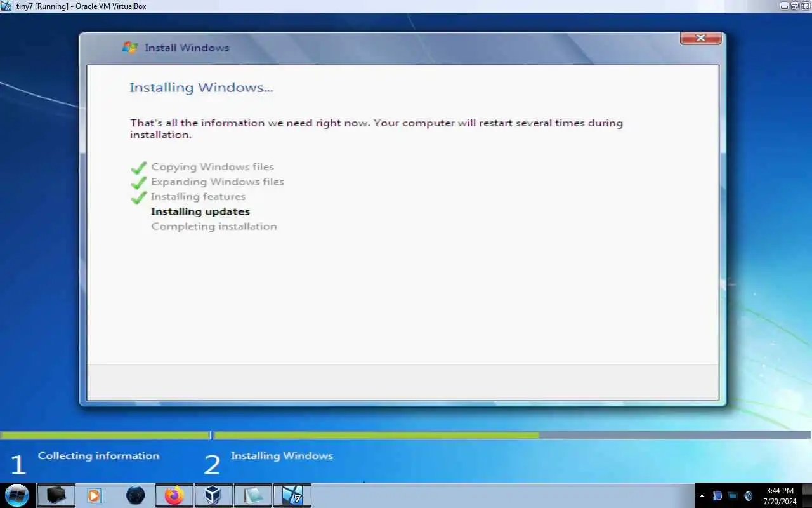Image resolution: width=812 pixels, height=508 pixels.
Task: Click 'Completing installation' step
Action: 214,226
